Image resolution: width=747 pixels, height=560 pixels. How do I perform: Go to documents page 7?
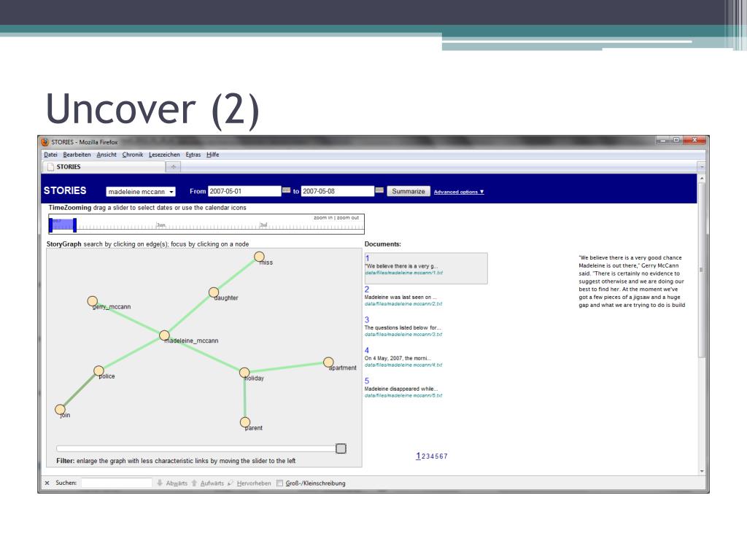446,456
